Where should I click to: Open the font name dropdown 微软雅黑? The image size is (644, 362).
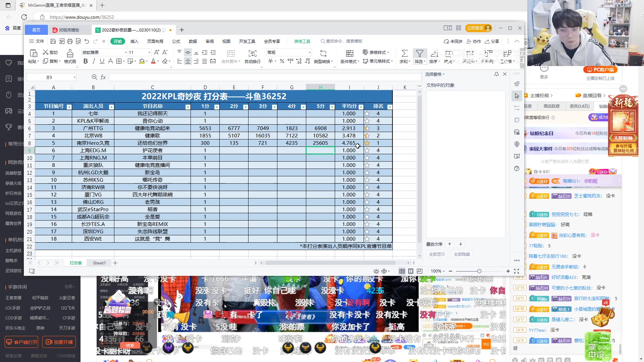(126, 53)
